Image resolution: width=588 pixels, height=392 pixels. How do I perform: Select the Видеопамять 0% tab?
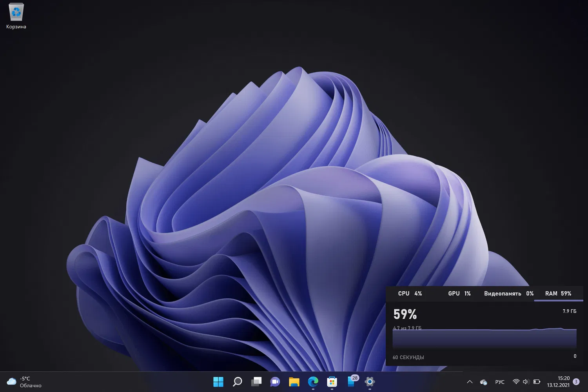(509, 294)
